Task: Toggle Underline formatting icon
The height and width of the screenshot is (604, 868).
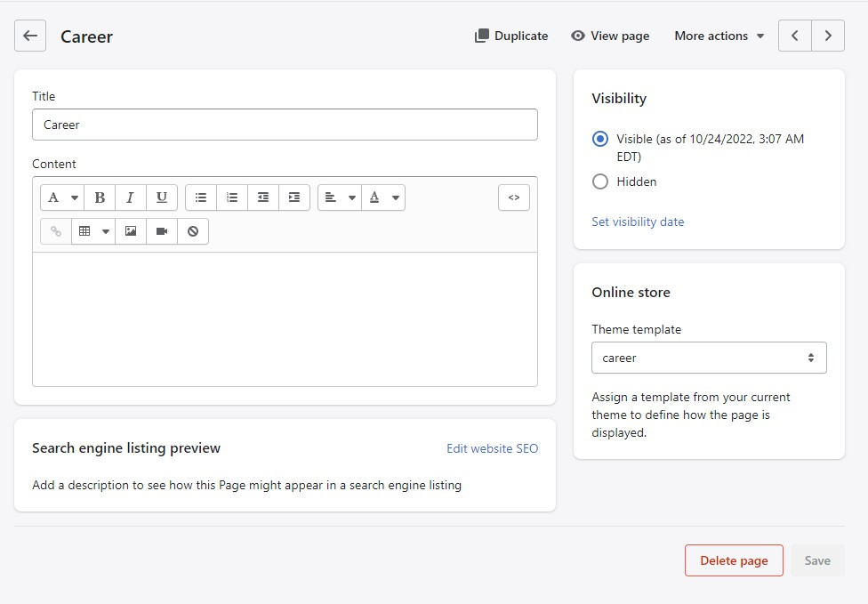Action: [161, 197]
